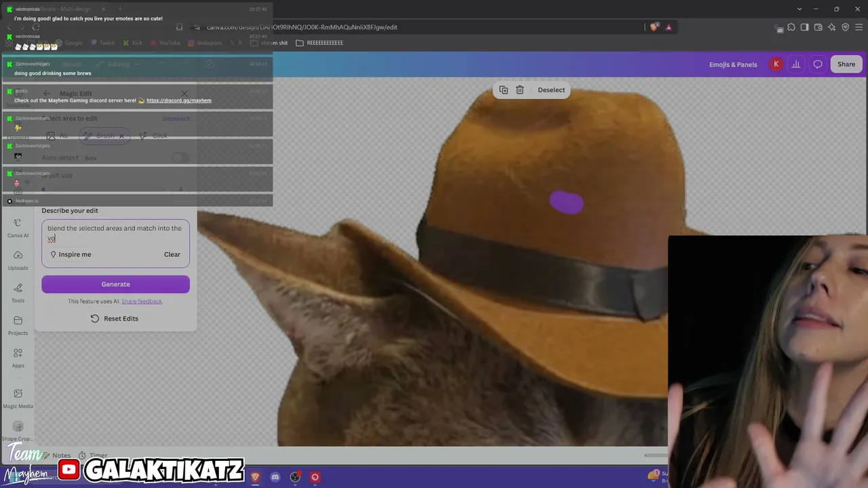
Task: Toggle the Auto-detect switch
Action: (x=180, y=158)
